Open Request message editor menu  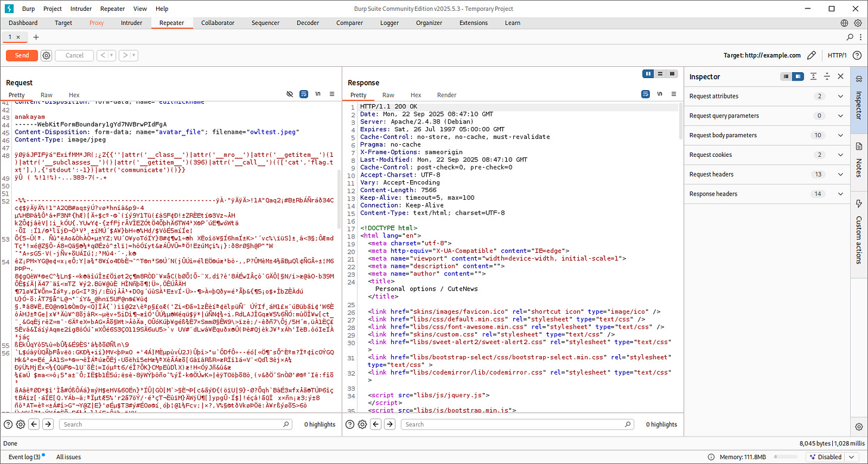[x=332, y=94]
